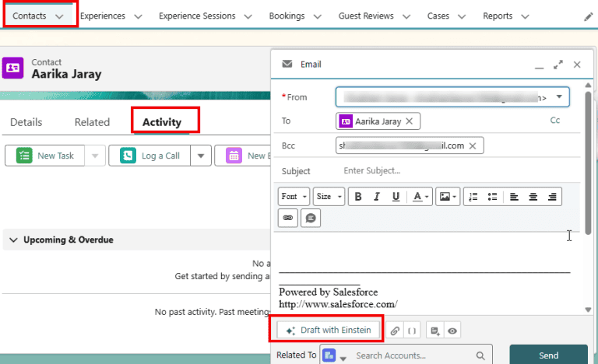Insert a numbered list
The width and height of the screenshot is (598, 364).
pyautogui.click(x=473, y=197)
